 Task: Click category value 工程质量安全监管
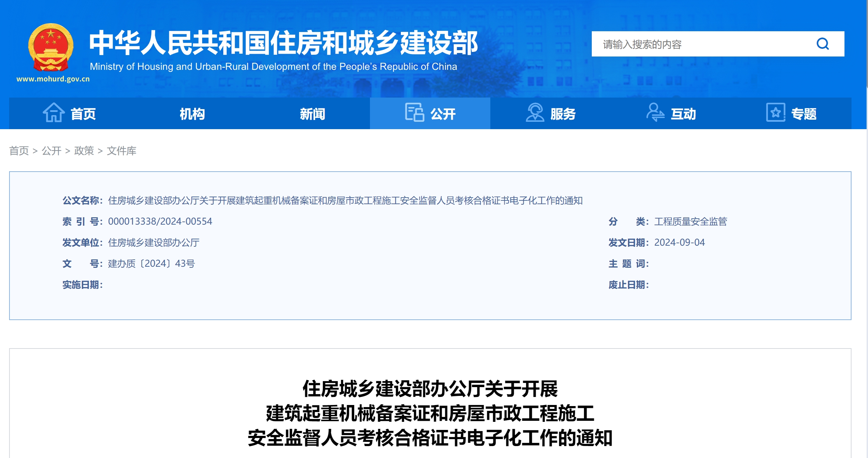click(691, 221)
